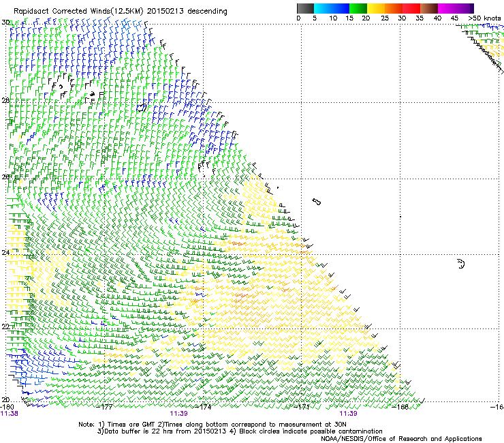Viewport: 504px width, 443px height.
Task: Click the green 15-20 knots color segment
Action: pos(358,8)
